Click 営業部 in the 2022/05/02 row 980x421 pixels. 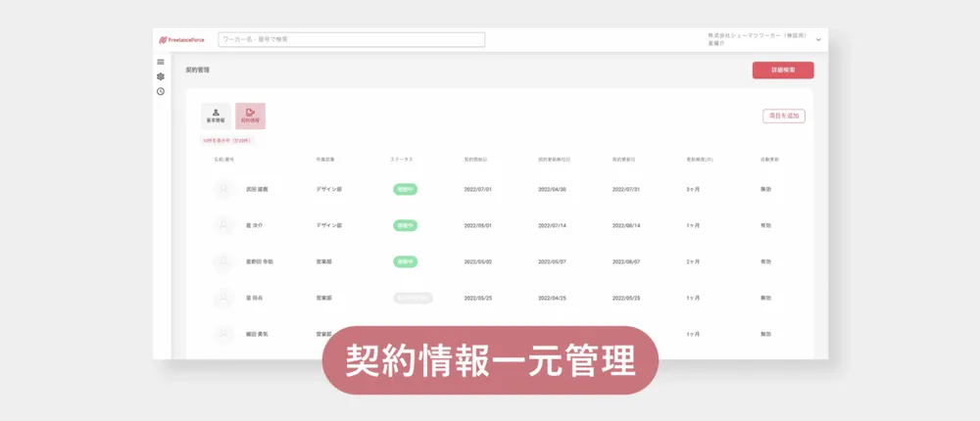pyautogui.click(x=323, y=261)
